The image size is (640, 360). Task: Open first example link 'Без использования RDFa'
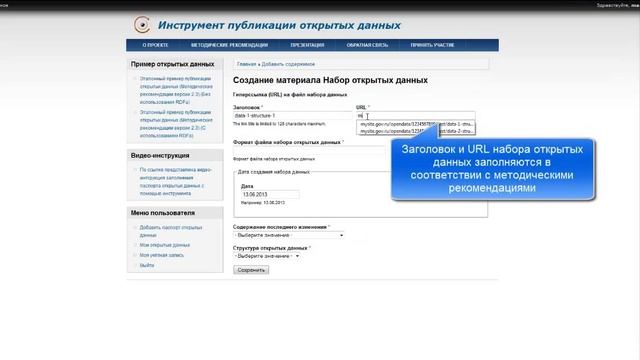(x=176, y=90)
